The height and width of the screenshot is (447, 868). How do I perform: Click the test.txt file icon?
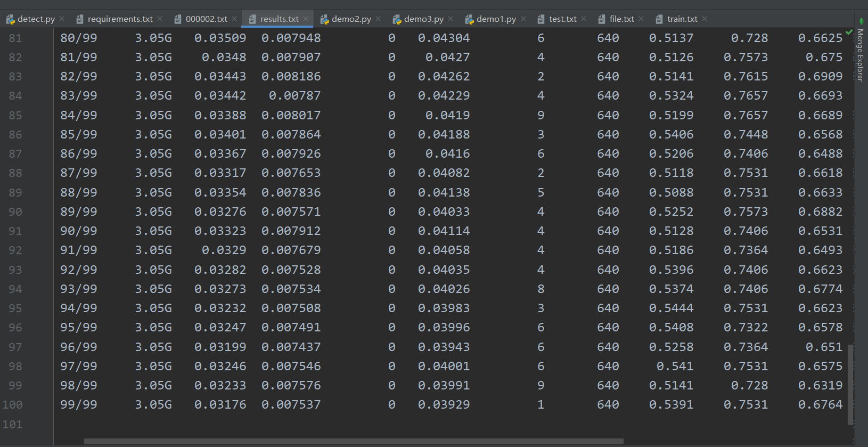pyautogui.click(x=541, y=19)
